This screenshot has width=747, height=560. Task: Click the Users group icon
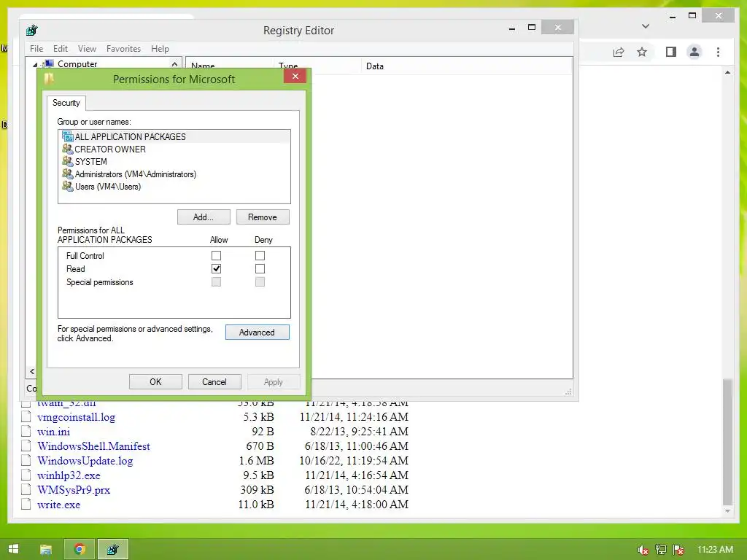[67, 186]
